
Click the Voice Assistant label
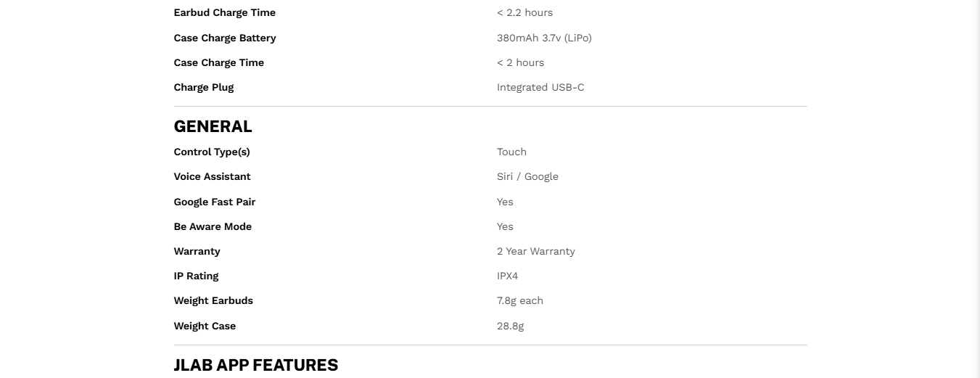(212, 176)
